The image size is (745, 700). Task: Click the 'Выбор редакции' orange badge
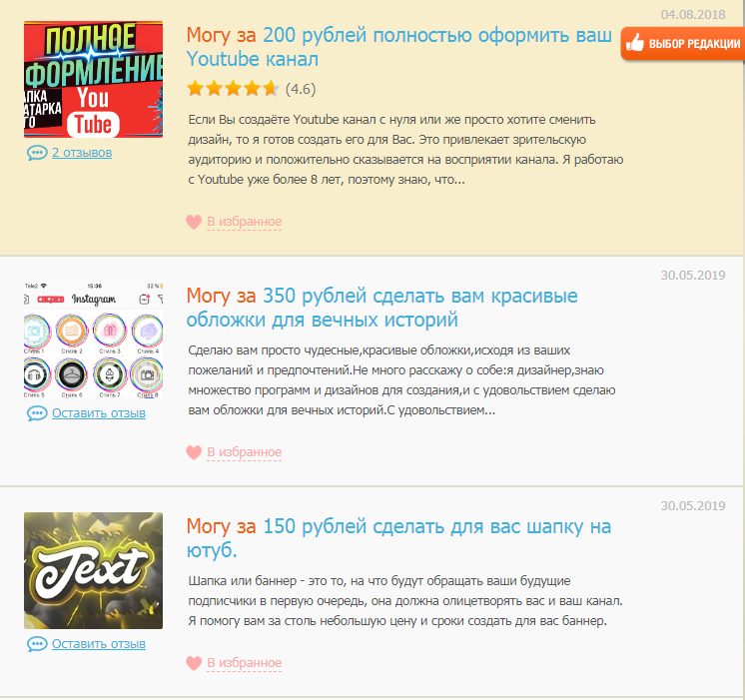coord(683,43)
